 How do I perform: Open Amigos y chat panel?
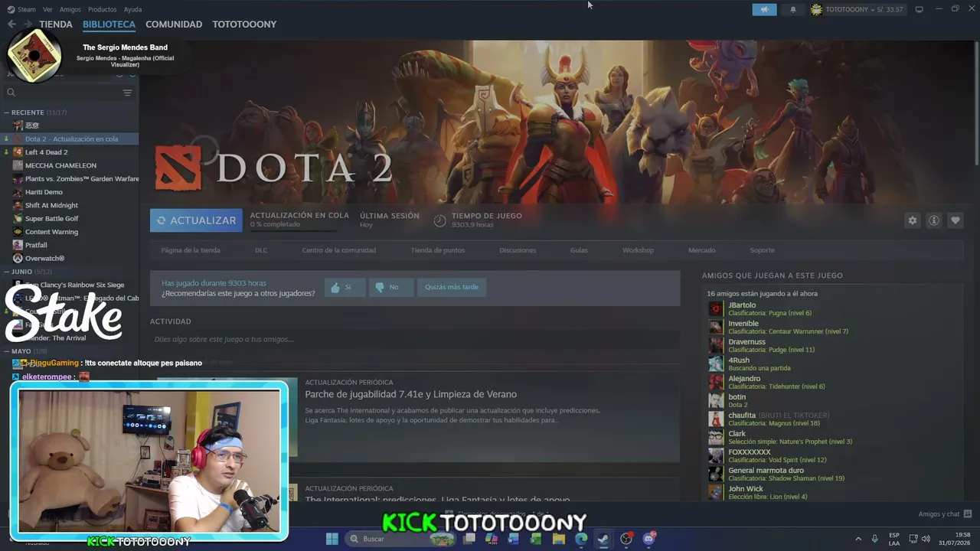945,514
